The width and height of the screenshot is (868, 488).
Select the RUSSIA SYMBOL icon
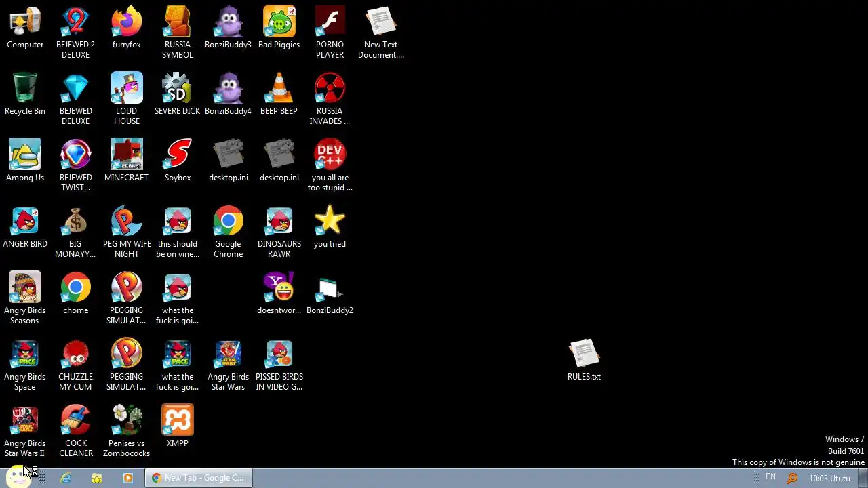point(177,22)
